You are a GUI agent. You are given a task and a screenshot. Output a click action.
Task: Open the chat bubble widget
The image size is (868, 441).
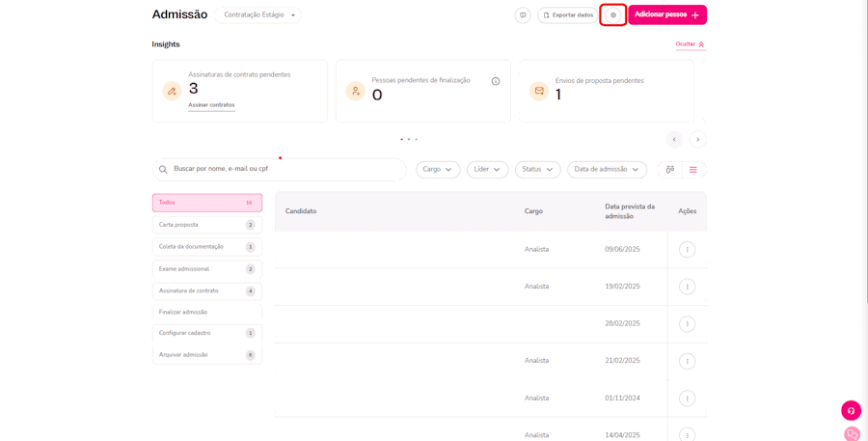pos(853,434)
